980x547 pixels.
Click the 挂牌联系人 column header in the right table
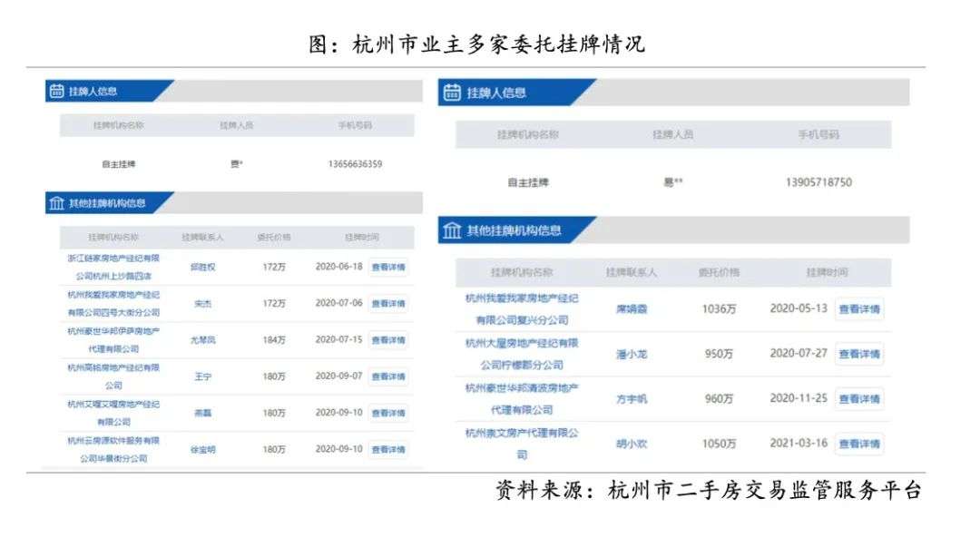(x=632, y=272)
